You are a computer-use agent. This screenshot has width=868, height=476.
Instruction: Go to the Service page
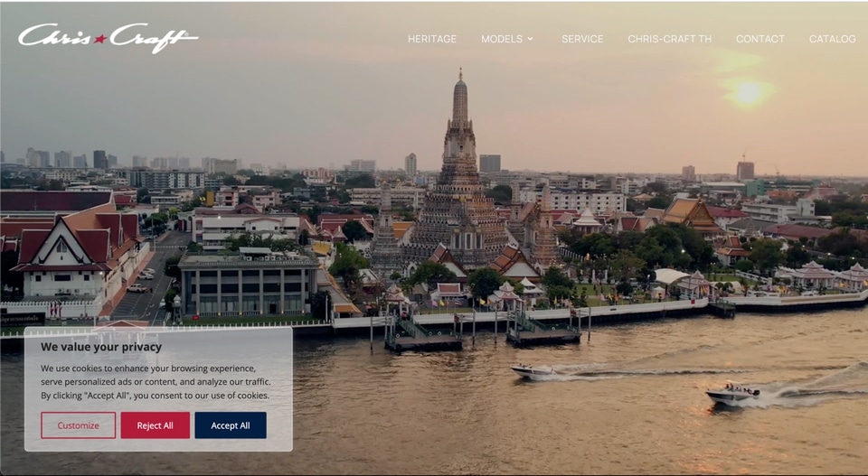point(582,39)
